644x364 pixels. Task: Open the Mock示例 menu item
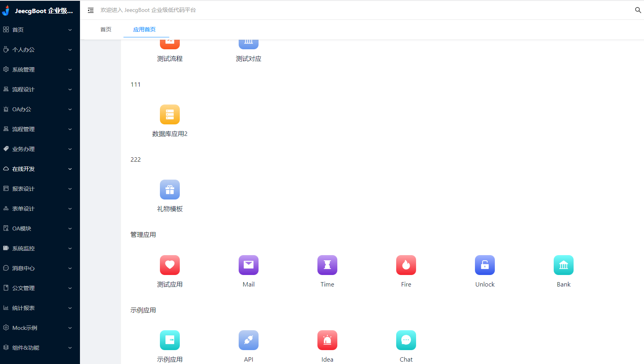coord(40,328)
